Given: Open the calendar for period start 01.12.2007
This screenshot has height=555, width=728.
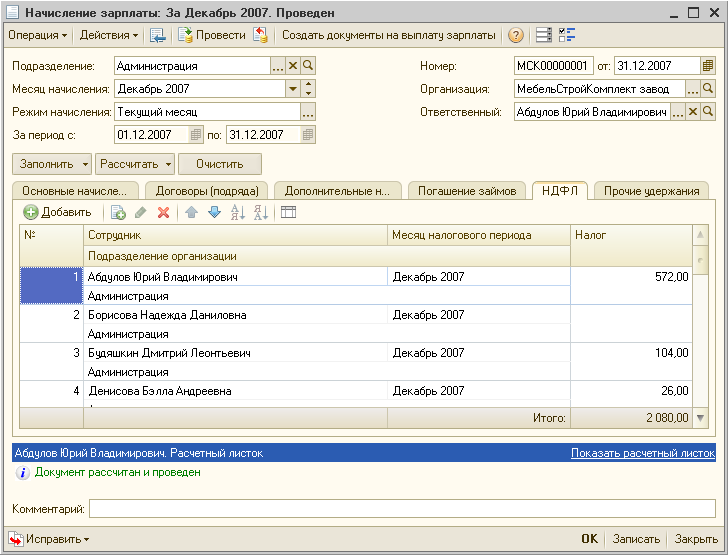Looking at the screenshot, I should (195, 135).
